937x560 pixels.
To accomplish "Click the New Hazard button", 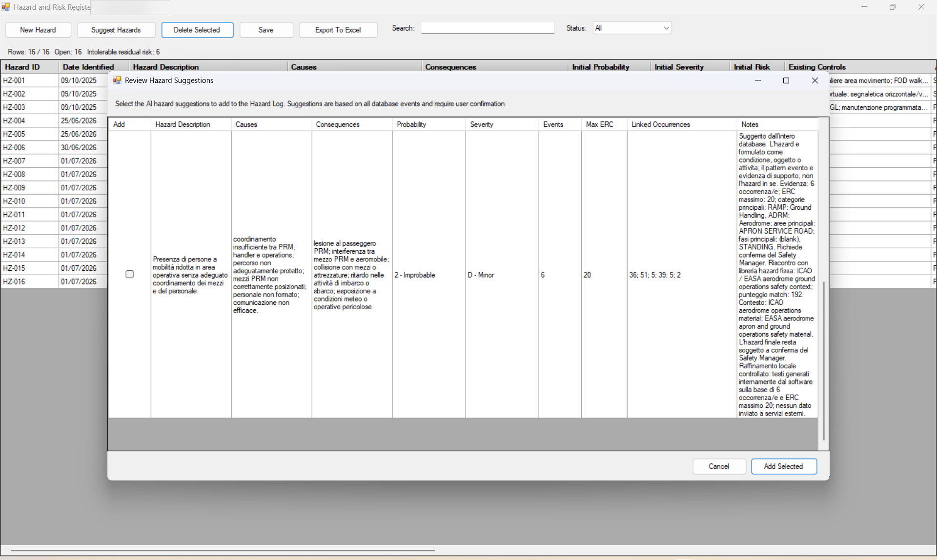I will pyautogui.click(x=38, y=30).
